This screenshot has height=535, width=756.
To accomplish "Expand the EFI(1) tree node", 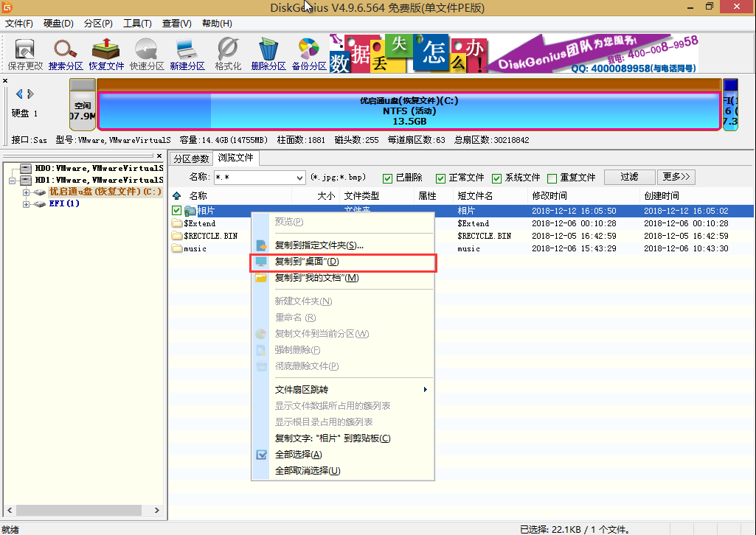I will (27, 203).
